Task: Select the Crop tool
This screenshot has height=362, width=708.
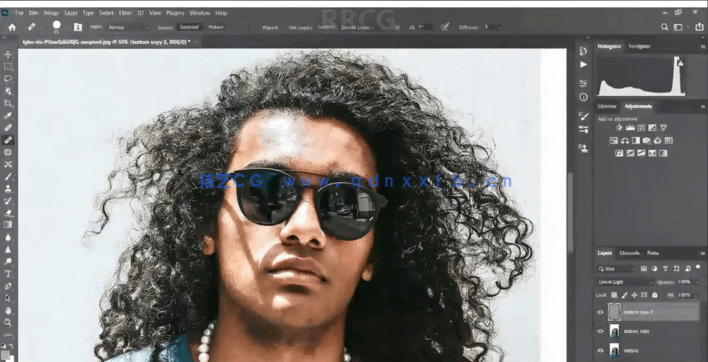Action: pyautogui.click(x=8, y=104)
